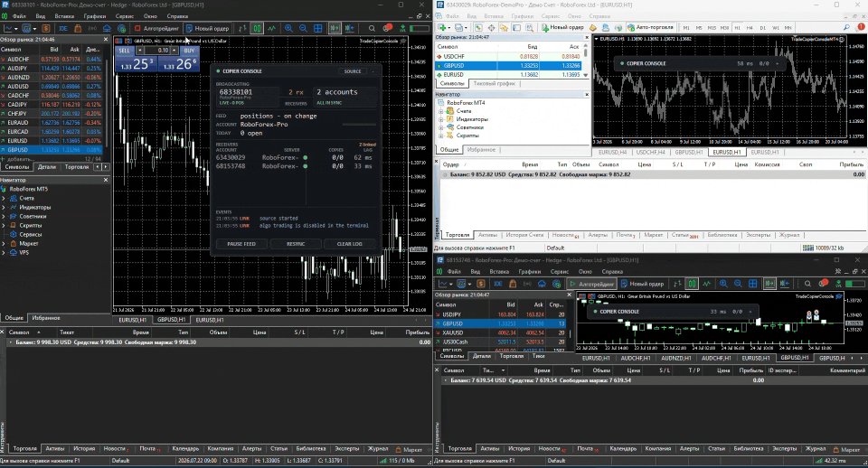Switch to История tab in bottom-left toolbox
868x468 pixels.
click(85, 449)
